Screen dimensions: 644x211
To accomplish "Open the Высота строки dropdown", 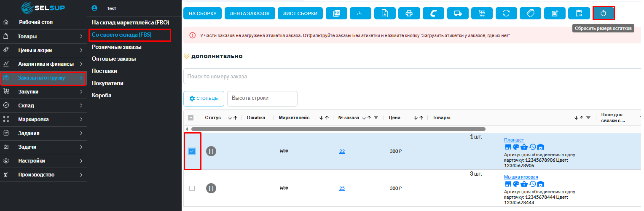I will click(262, 98).
